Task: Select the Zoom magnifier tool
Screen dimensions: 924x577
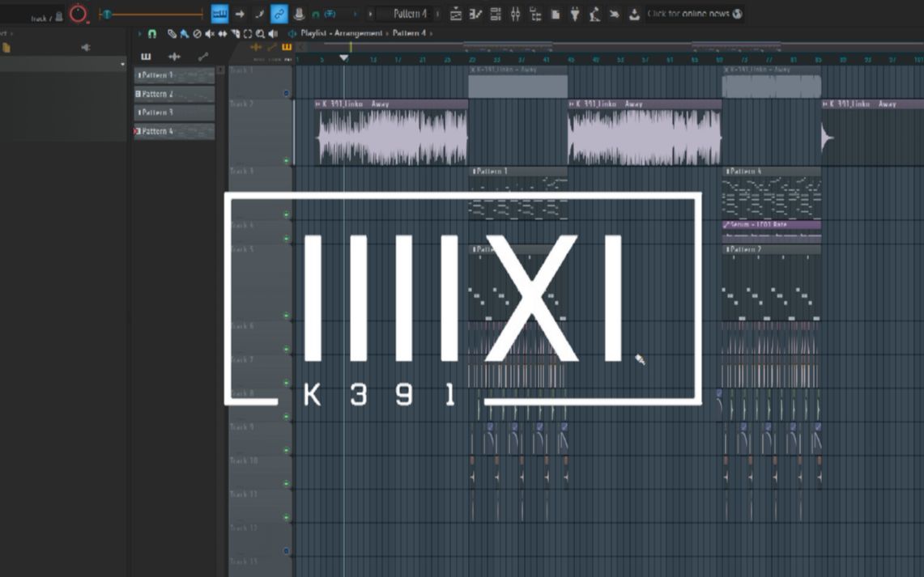Action: tap(260, 33)
